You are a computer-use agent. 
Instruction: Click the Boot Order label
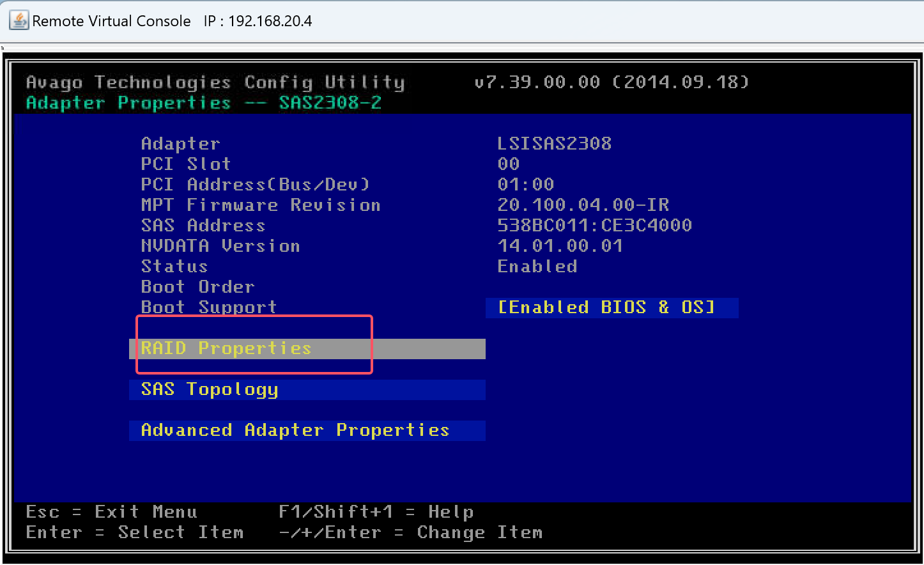click(x=197, y=286)
